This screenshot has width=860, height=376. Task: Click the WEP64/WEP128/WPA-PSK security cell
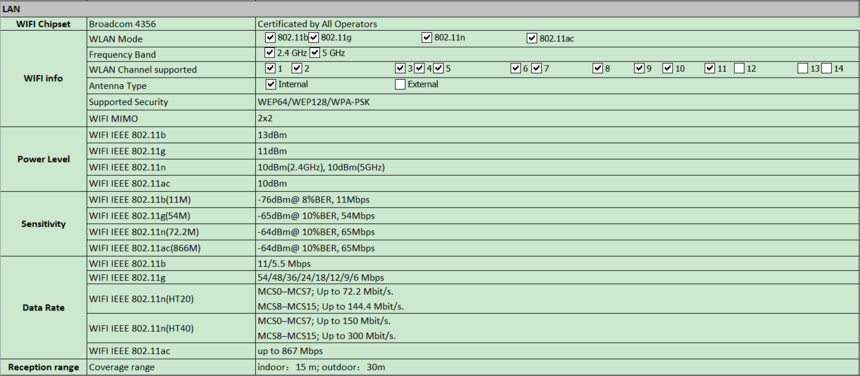(557, 102)
